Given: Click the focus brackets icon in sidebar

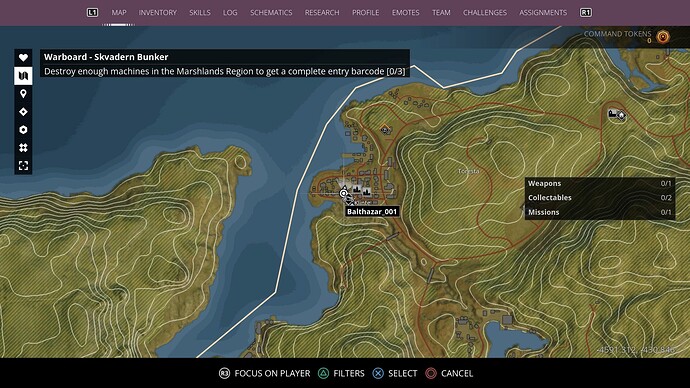Looking at the screenshot, I should click(x=23, y=165).
